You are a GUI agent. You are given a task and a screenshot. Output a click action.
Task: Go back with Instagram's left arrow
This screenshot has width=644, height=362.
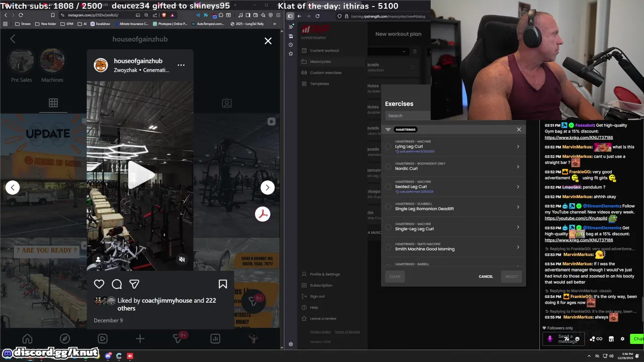coord(13,39)
